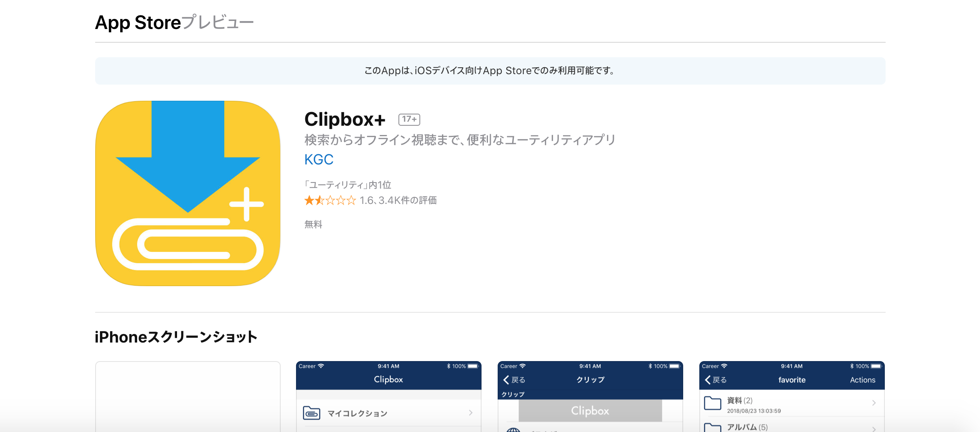
Task: Click the Clipbox title in second screenshot
Action: pyautogui.click(x=388, y=379)
